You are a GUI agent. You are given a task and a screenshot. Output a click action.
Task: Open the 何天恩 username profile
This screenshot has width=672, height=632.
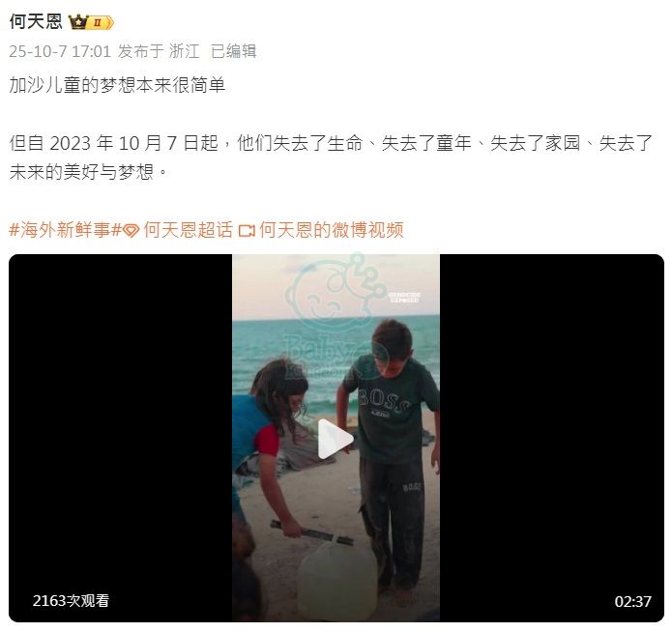[x=36, y=22]
